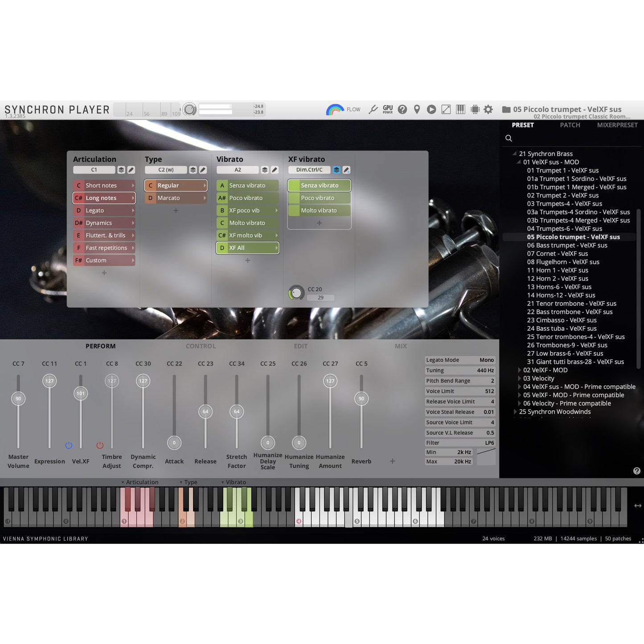Select the PRESET tab
The width and height of the screenshot is (644, 644).
[523, 125]
